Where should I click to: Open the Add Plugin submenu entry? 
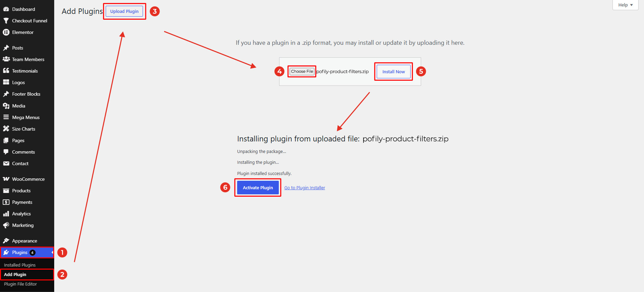(x=15, y=274)
